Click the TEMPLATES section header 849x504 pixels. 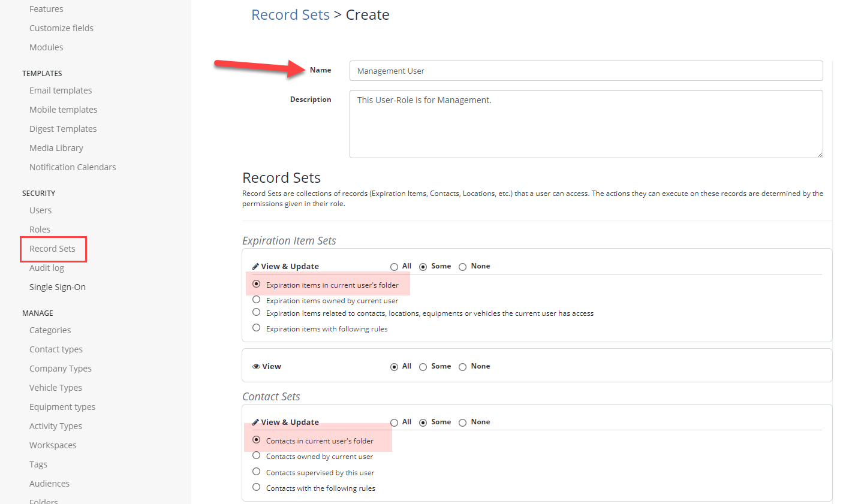(42, 73)
